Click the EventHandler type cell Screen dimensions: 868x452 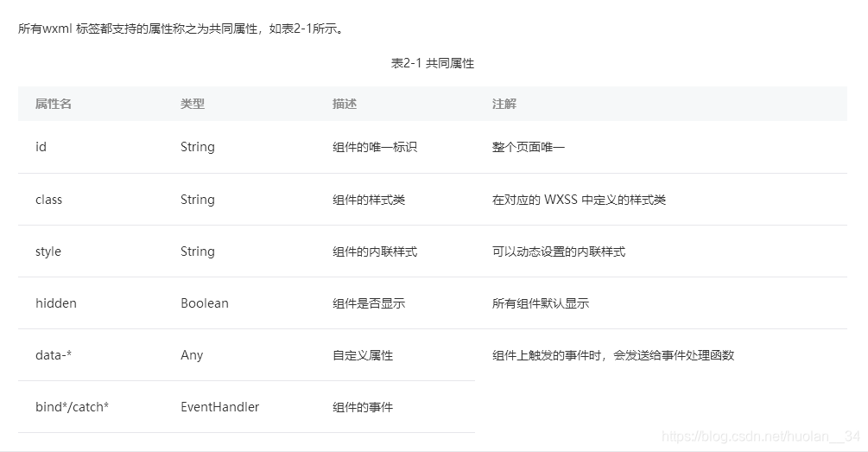click(x=219, y=407)
